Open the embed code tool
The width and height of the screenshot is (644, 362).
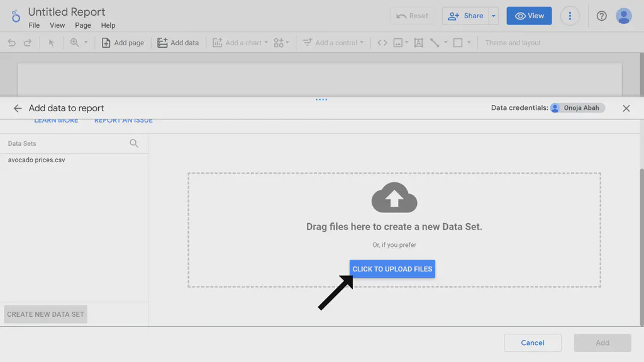(382, 43)
